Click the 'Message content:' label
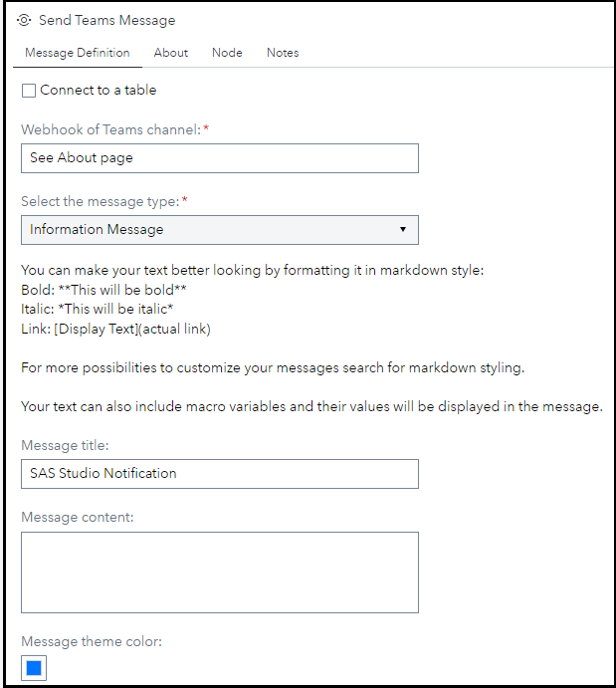616x688 pixels. tap(78, 518)
